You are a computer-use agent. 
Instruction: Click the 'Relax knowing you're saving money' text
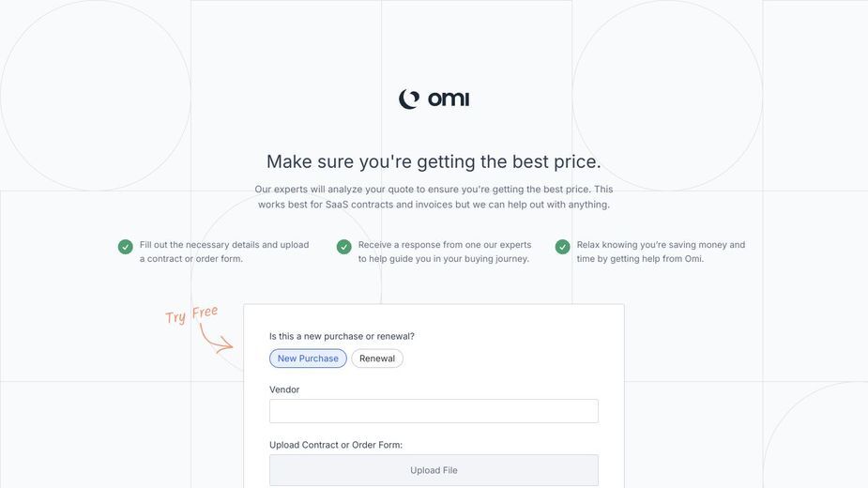(x=661, y=252)
